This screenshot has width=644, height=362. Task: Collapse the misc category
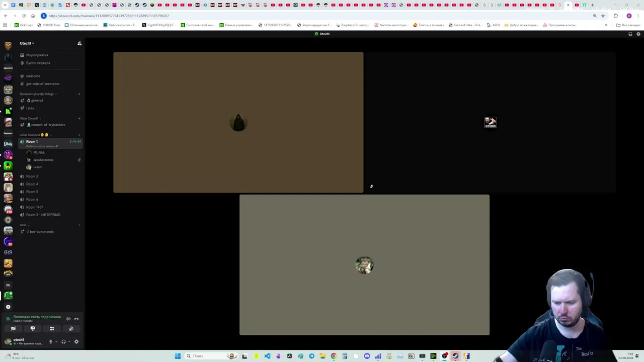coord(24,225)
